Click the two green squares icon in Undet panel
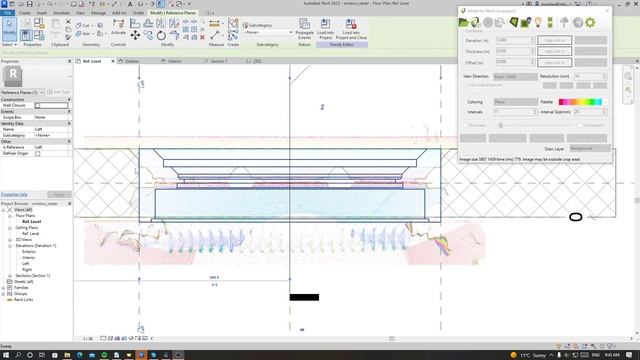640x360 pixels. pos(550,22)
